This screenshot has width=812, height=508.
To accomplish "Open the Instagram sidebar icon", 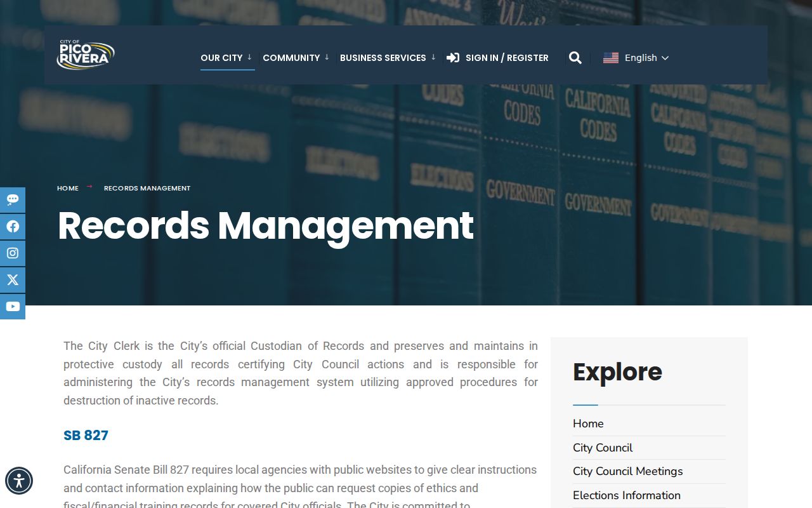I will (13, 253).
